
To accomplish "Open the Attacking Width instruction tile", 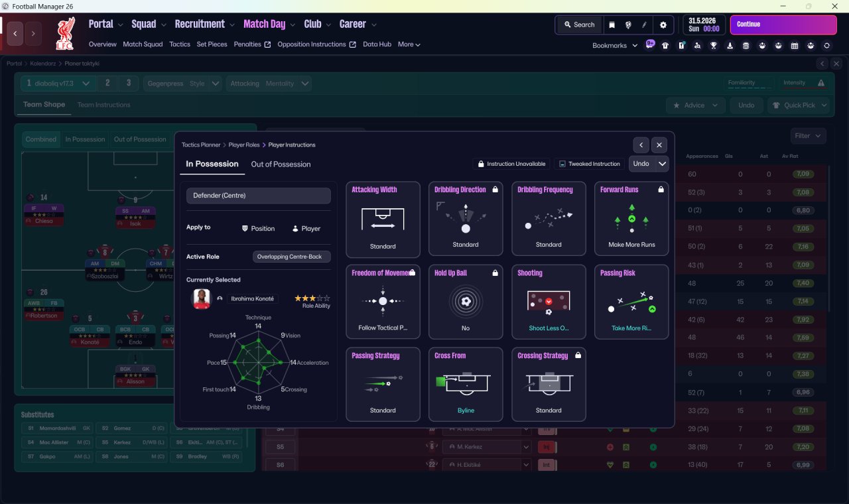I will [x=383, y=220].
